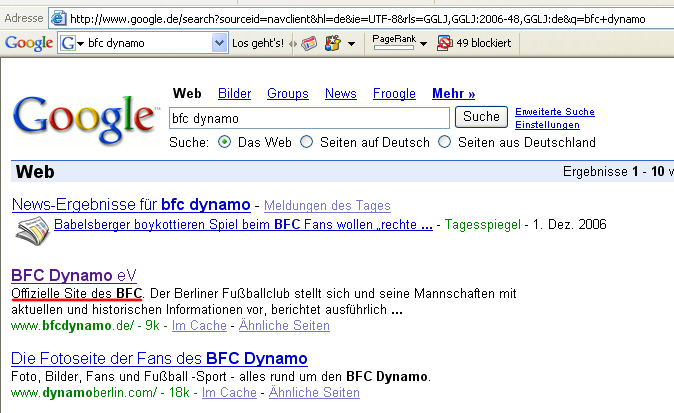Image resolution: width=674 pixels, height=413 pixels.
Task: Open the BFC Dynamo eV result
Action: (x=74, y=275)
